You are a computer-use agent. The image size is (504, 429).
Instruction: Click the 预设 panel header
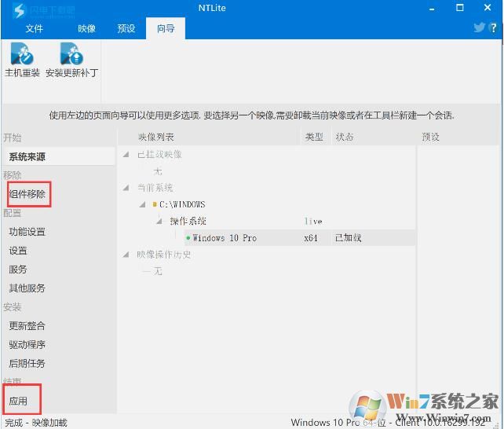pos(430,137)
